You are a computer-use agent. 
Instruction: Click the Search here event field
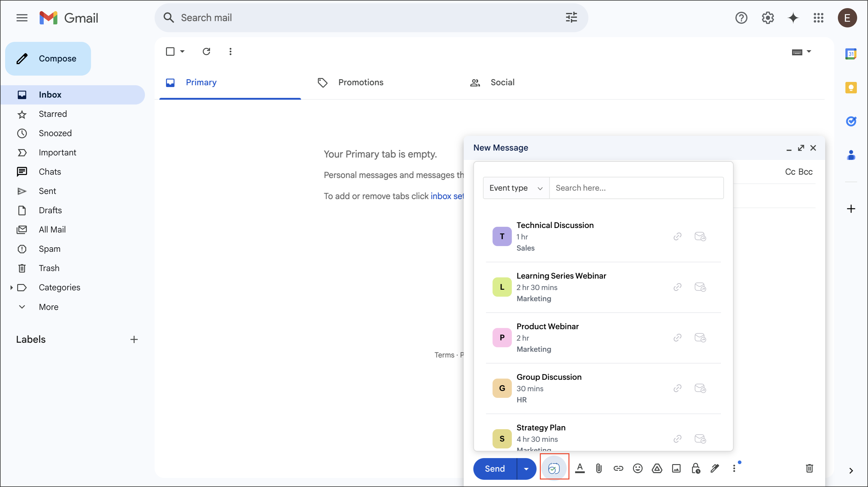[x=636, y=188]
